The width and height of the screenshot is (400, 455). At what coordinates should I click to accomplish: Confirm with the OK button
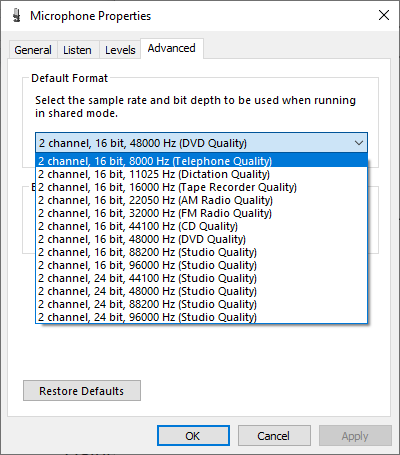pos(193,436)
